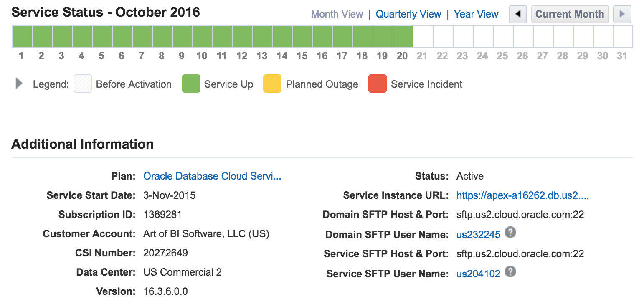Click Service Start Date value 3-Nov-2015
644x304 pixels.
coord(169,195)
